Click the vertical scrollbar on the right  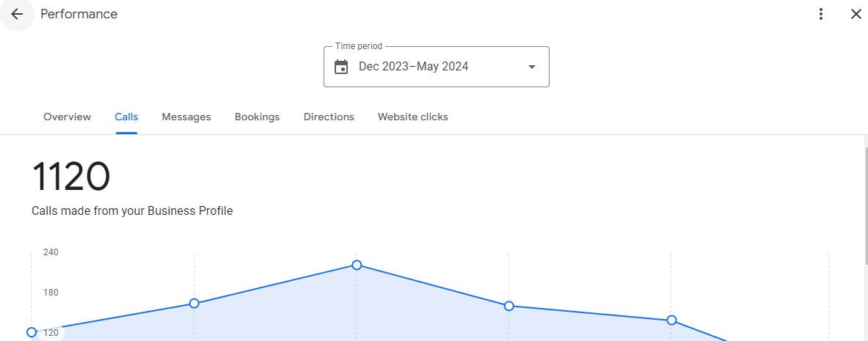click(x=864, y=205)
